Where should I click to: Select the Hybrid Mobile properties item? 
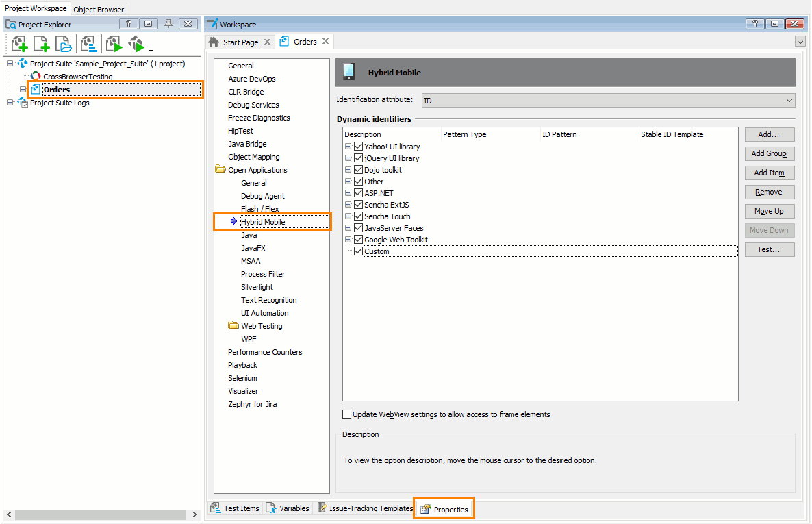coord(263,222)
